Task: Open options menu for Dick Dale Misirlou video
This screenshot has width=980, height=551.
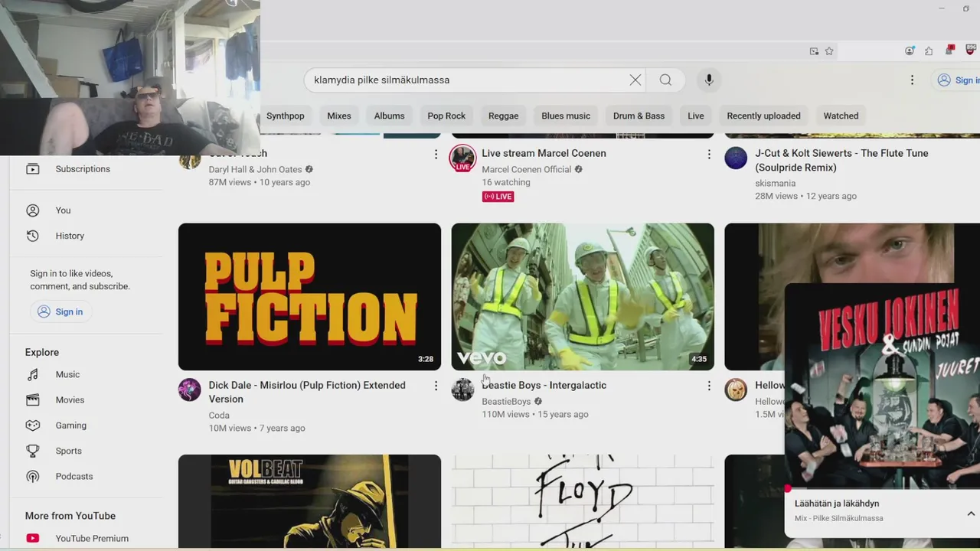Action: (x=436, y=386)
